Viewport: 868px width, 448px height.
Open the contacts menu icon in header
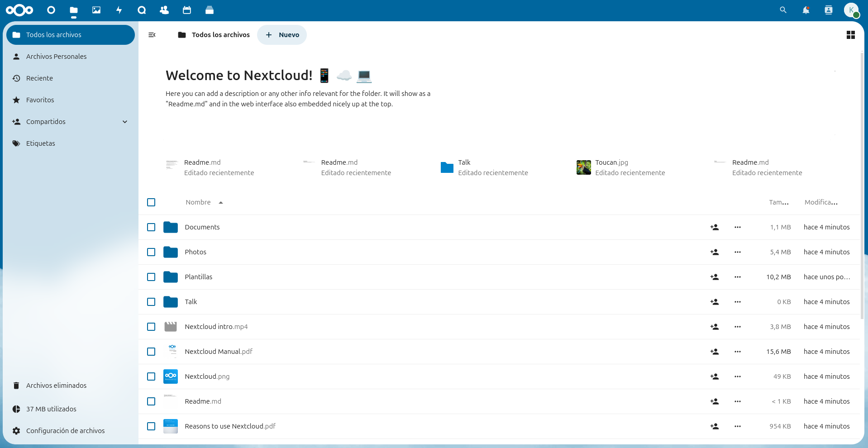click(829, 10)
